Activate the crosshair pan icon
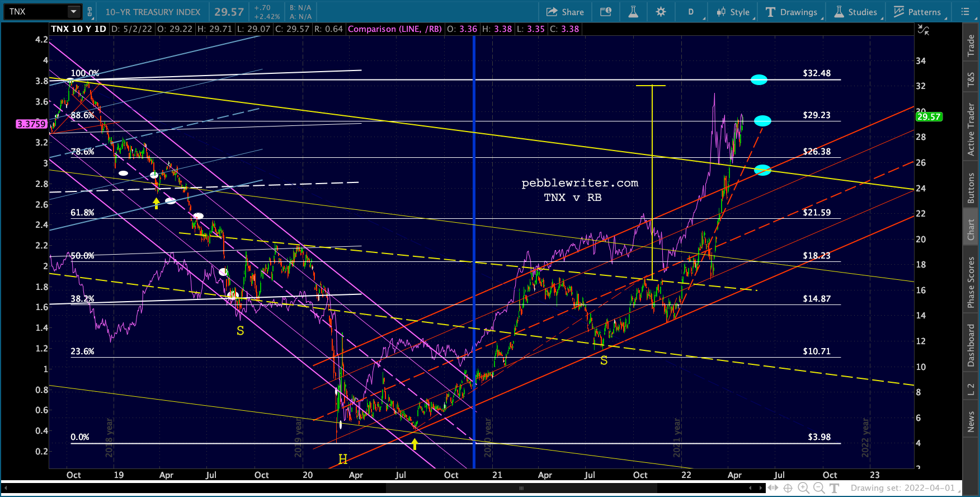 (788, 488)
